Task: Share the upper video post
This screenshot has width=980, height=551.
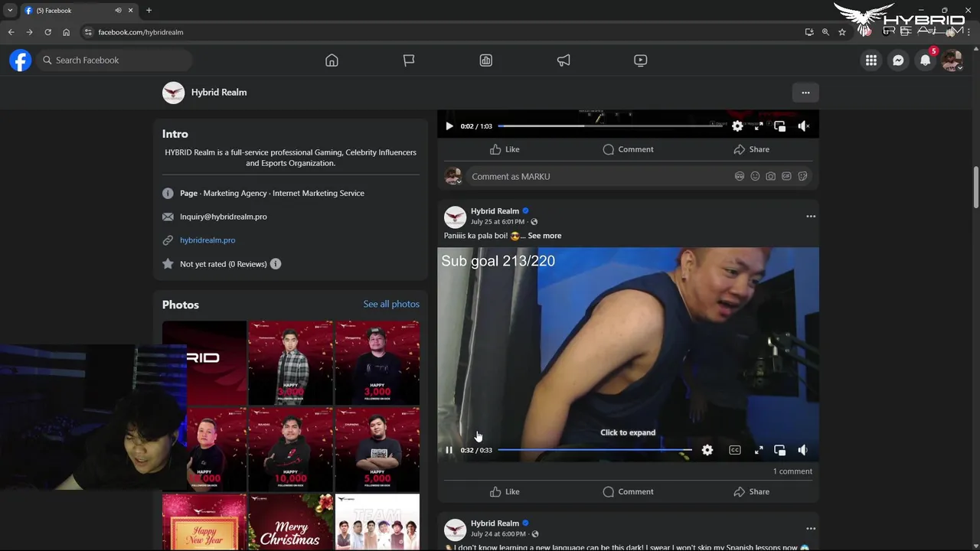Action: tap(751, 149)
